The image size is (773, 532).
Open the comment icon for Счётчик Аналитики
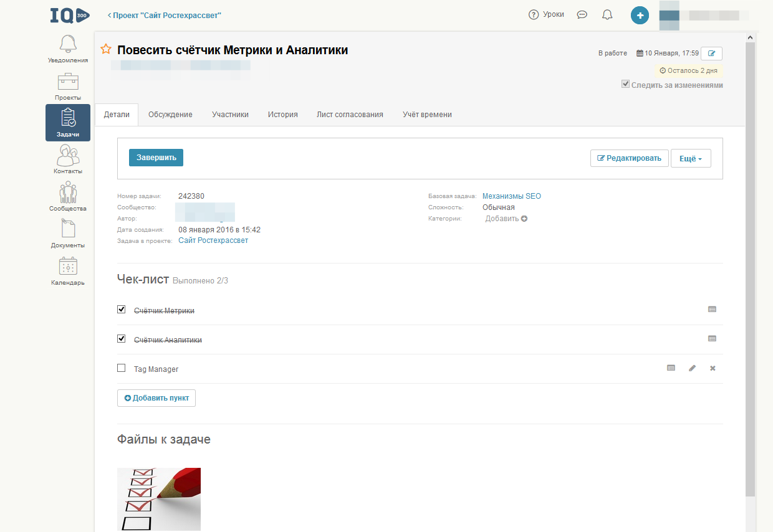[x=712, y=339]
